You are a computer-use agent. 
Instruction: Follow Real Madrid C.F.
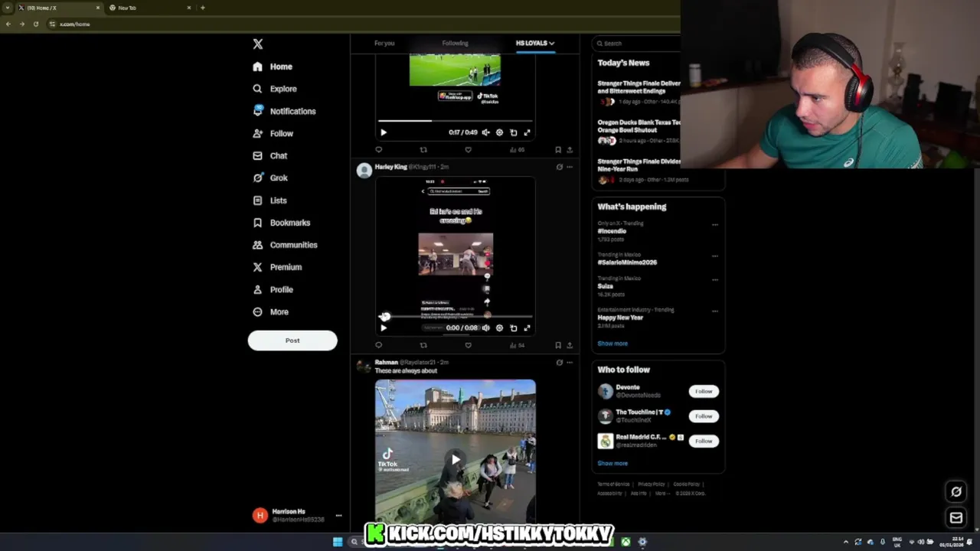(704, 441)
